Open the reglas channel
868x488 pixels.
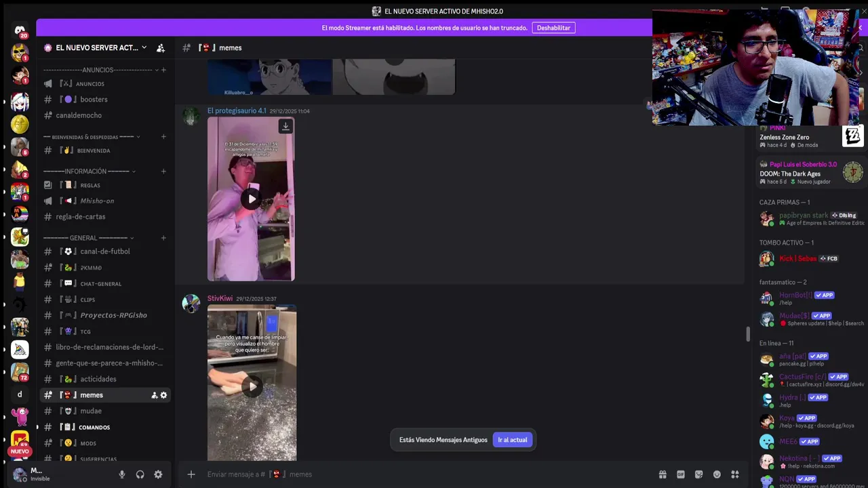pos(104,185)
